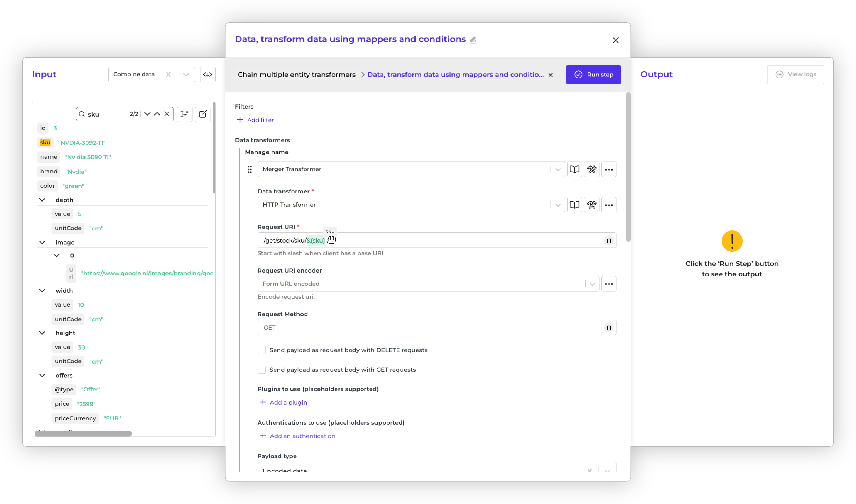Click the code view icon beside Combine data
The image size is (856, 504).
208,74
